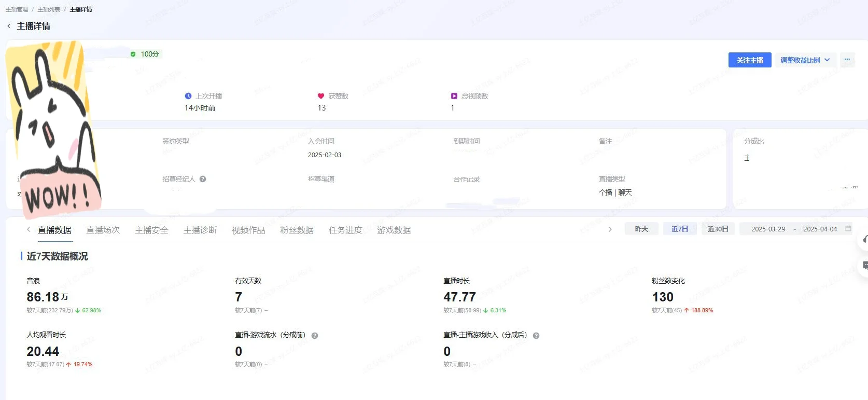Click the clock icon next to 上次开播
The image size is (868, 400).
(x=188, y=96)
